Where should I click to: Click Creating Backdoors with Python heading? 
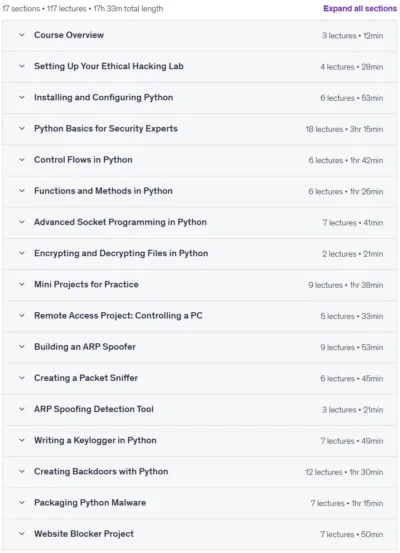pos(101,472)
